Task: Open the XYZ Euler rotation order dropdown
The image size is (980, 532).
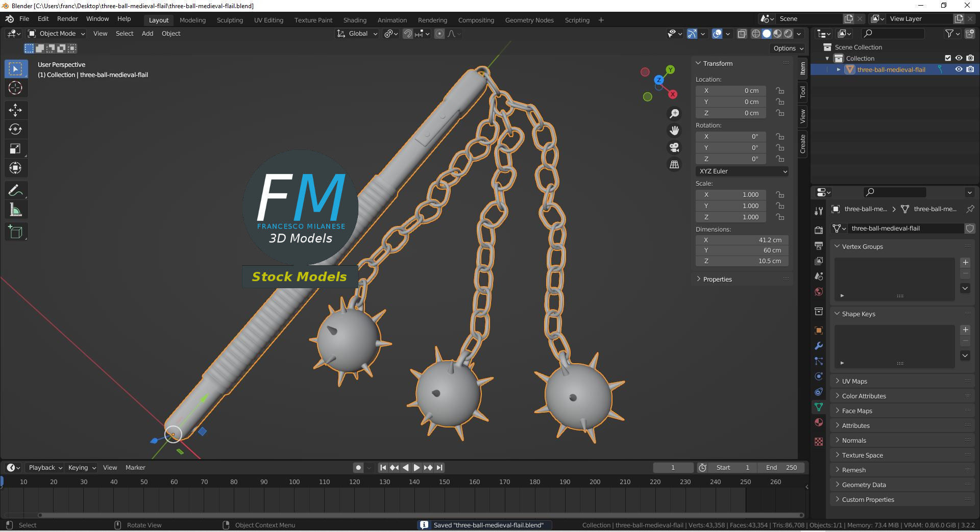Action: pyautogui.click(x=742, y=171)
